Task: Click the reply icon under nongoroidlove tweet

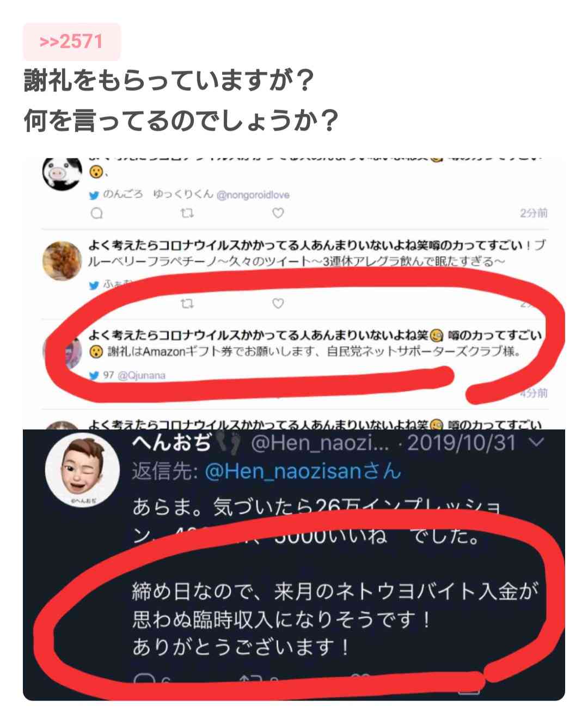Action: pos(97,213)
